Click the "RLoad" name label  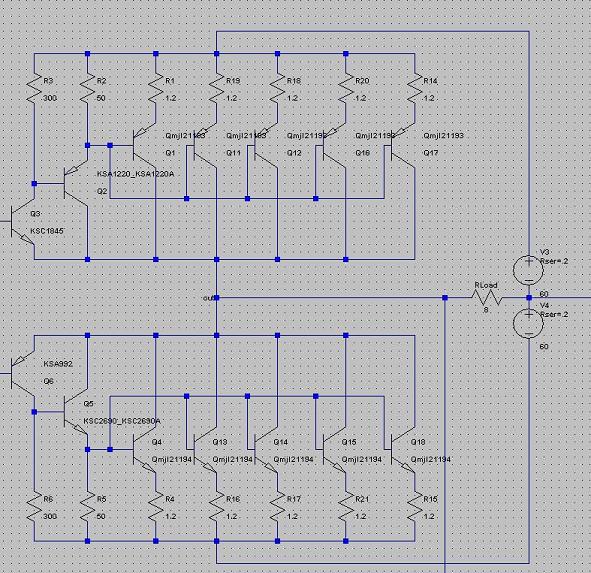[485, 285]
